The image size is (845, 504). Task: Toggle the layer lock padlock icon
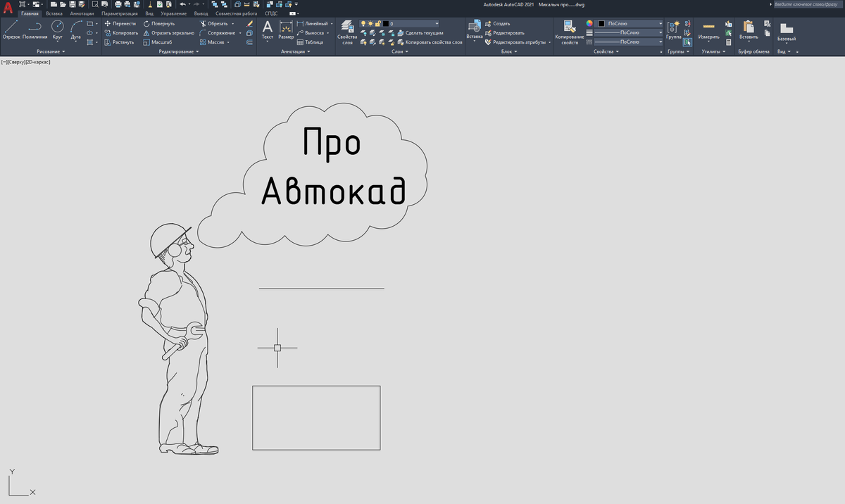coord(377,23)
